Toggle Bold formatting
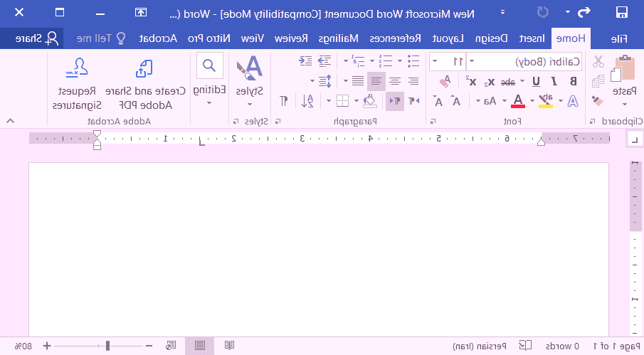 point(573,81)
